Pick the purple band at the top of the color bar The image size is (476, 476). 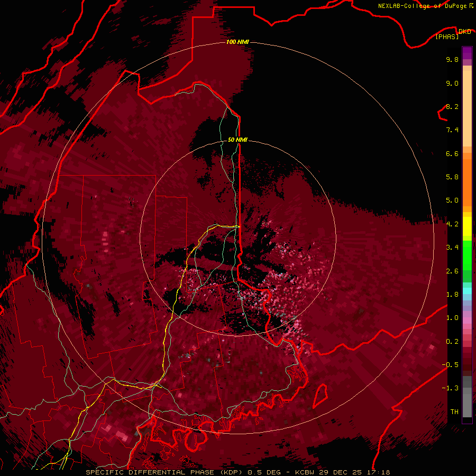coord(467,53)
